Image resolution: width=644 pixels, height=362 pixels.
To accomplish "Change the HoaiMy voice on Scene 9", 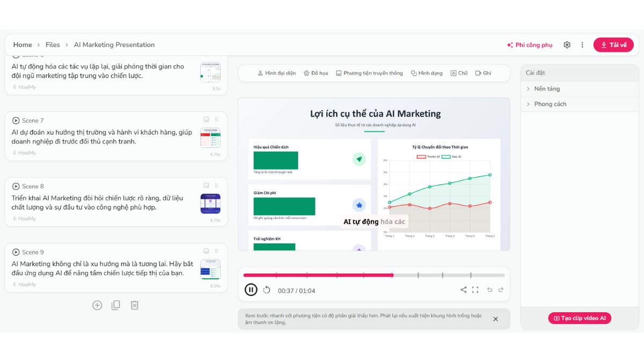I will (24, 284).
